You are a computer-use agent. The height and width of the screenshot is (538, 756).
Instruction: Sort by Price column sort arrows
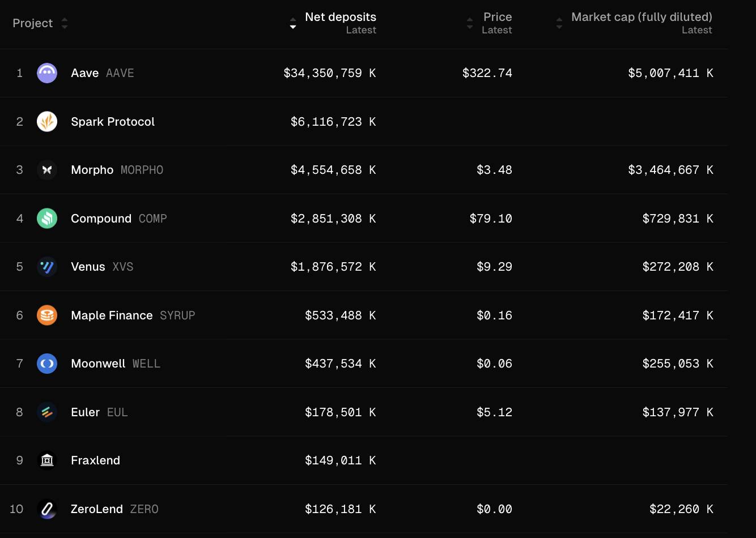pyautogui.click(x=470, y=23)
